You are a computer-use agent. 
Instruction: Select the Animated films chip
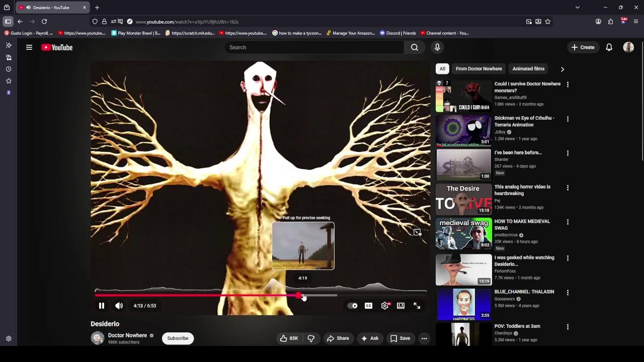(528, 69)
